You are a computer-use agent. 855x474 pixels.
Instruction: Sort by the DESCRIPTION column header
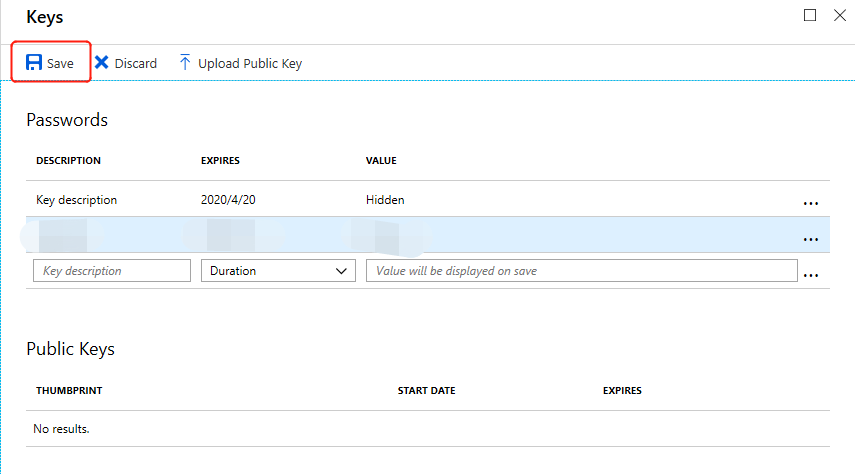pyautogui.click(x=68, y=160)
